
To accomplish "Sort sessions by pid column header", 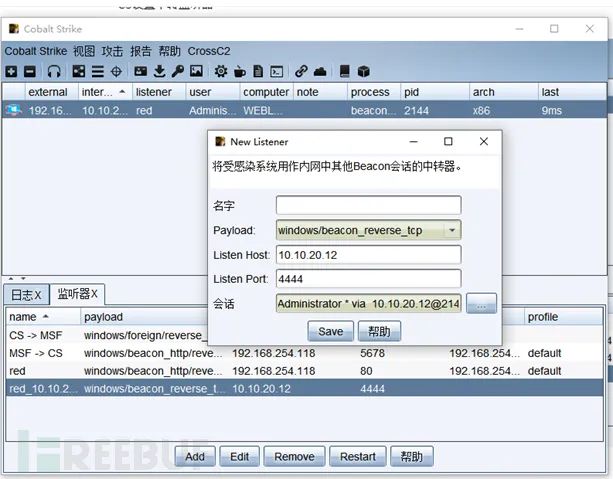I will coord(435,92).
